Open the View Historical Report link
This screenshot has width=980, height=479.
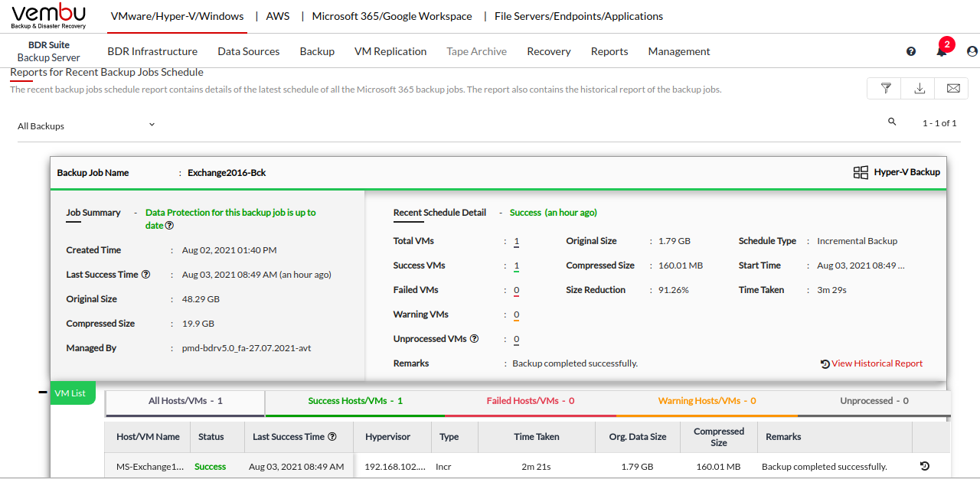pos(871,363)
